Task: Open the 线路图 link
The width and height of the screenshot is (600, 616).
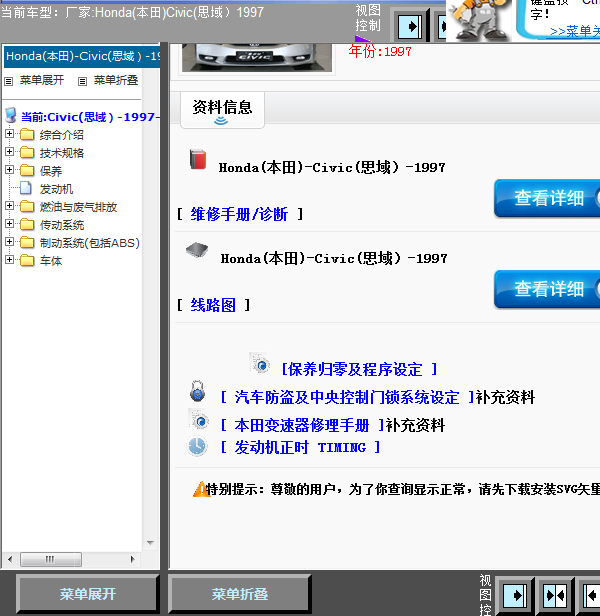Action: (213, 305)
